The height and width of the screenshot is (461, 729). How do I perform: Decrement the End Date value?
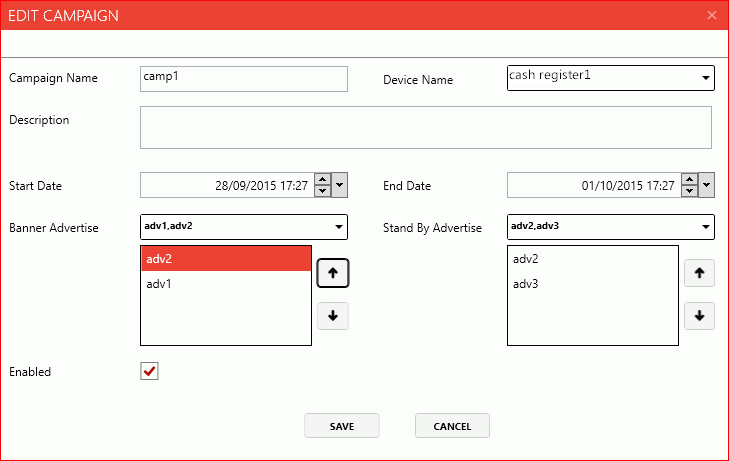point(689,191)
